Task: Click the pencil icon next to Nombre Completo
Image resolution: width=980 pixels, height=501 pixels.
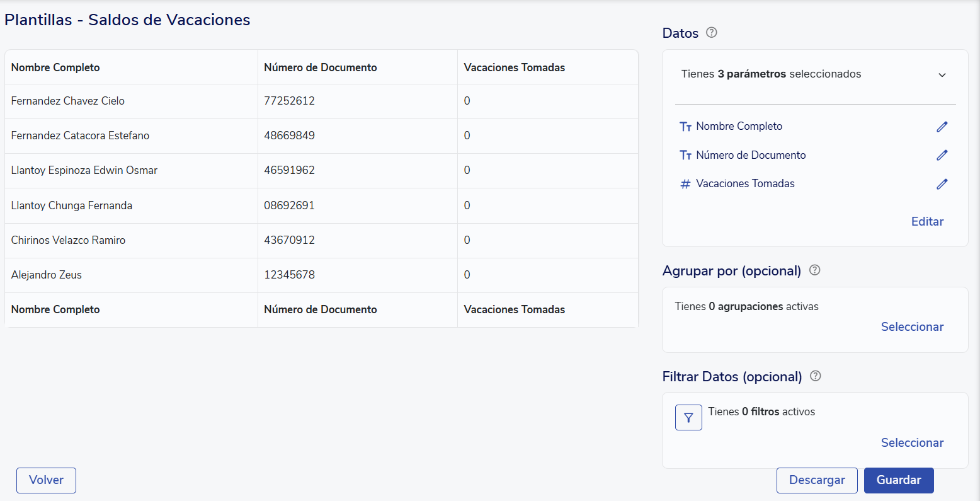Action: click(942, 127)
